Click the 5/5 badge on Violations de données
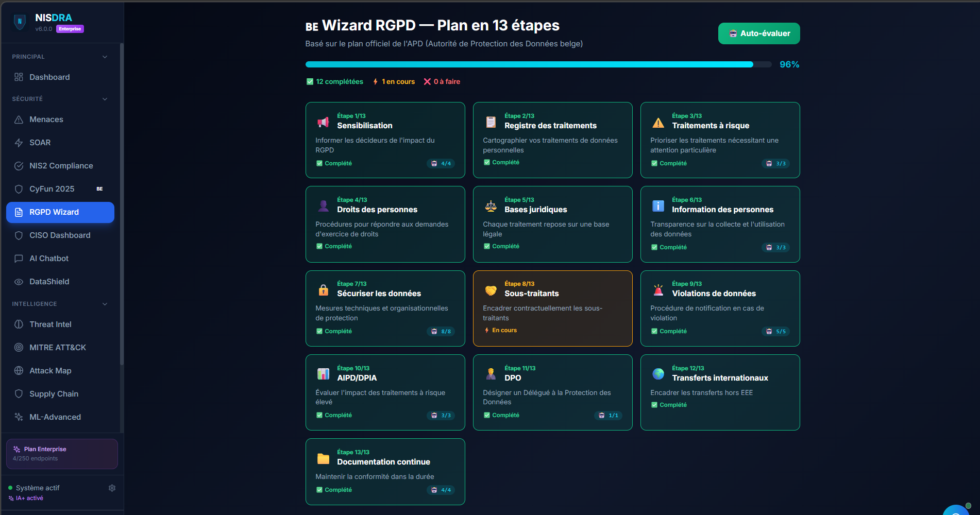The image size is (980, 515). click(775, 332)
